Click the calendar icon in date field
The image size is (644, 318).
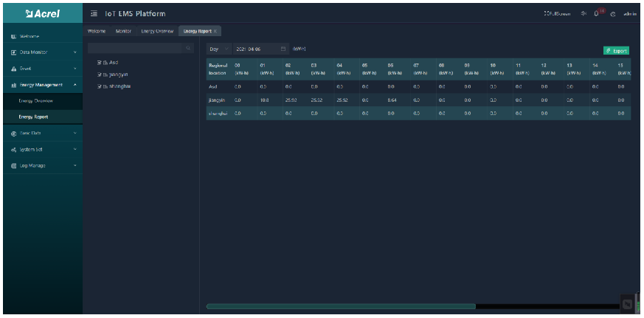pos(283,49)
